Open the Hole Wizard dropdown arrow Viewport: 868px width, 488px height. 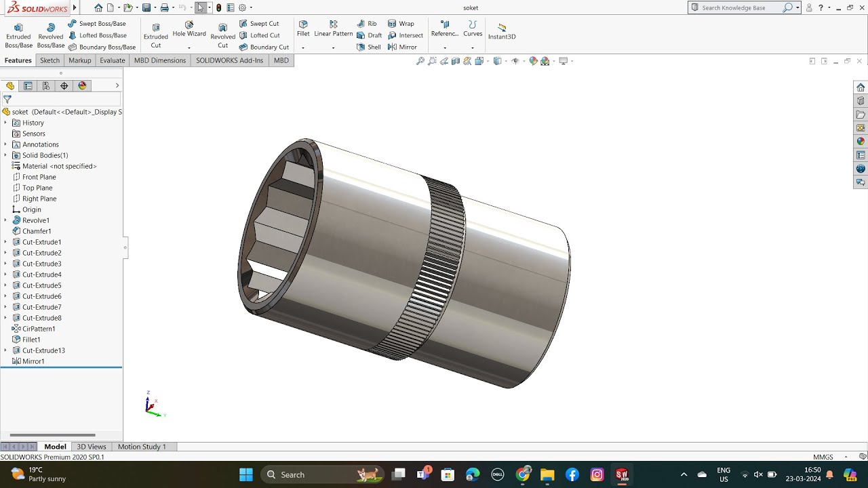tap(189, 48)
